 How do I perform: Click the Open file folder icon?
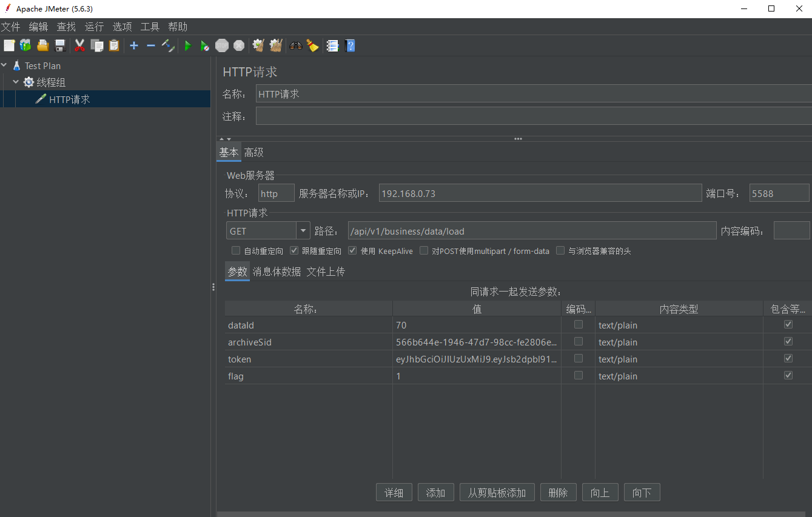42,45
